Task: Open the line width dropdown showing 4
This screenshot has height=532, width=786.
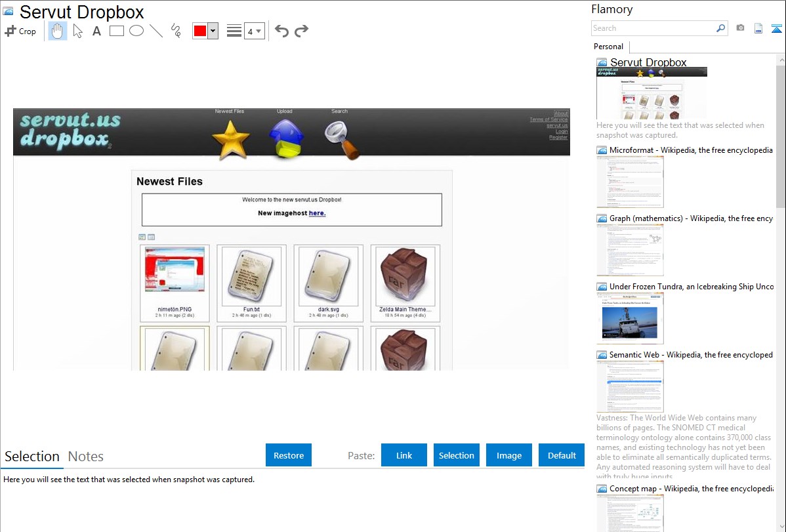Action: pyautogui.click(x=255, y=31)
